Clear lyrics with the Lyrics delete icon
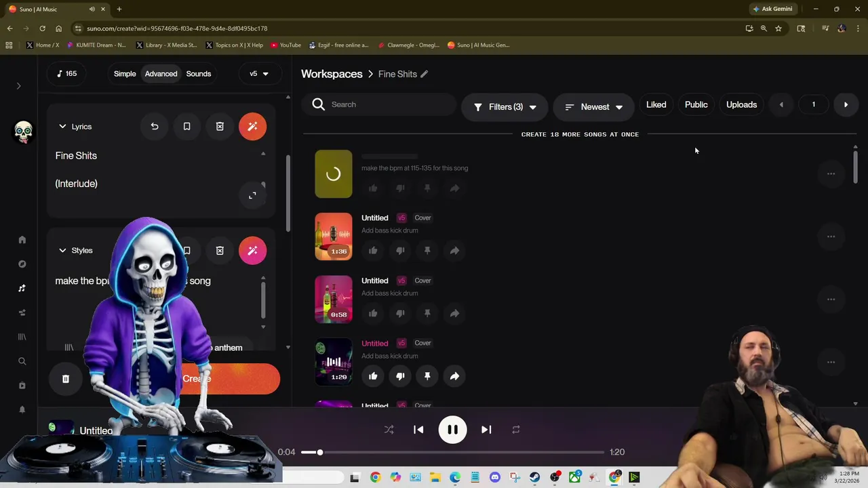 [x=220, y=126]
